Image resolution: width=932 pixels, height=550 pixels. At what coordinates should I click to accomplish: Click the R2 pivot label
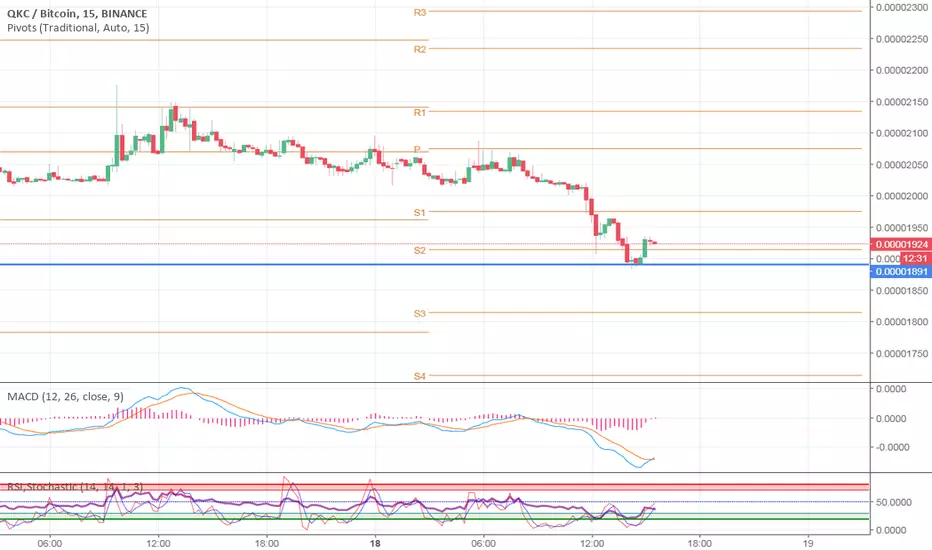[420, 49]
